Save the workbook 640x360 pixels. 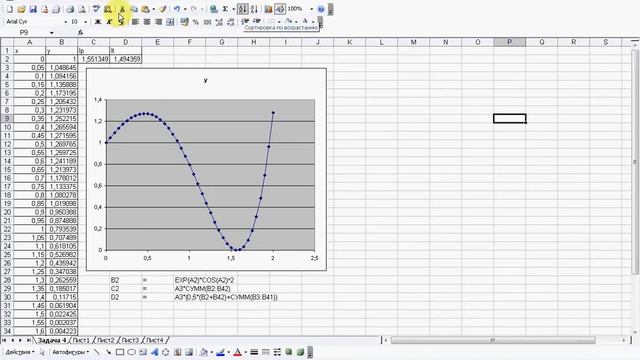(x=33, y=9)
